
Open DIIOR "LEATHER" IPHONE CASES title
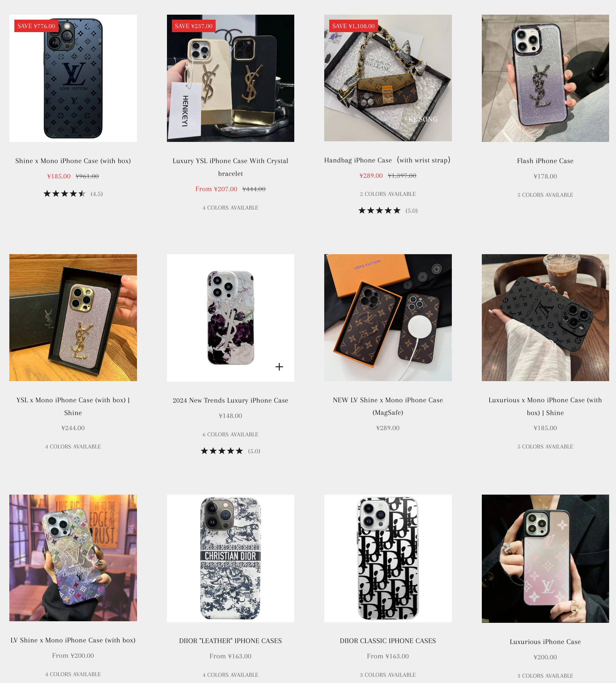tap(231, 641)
